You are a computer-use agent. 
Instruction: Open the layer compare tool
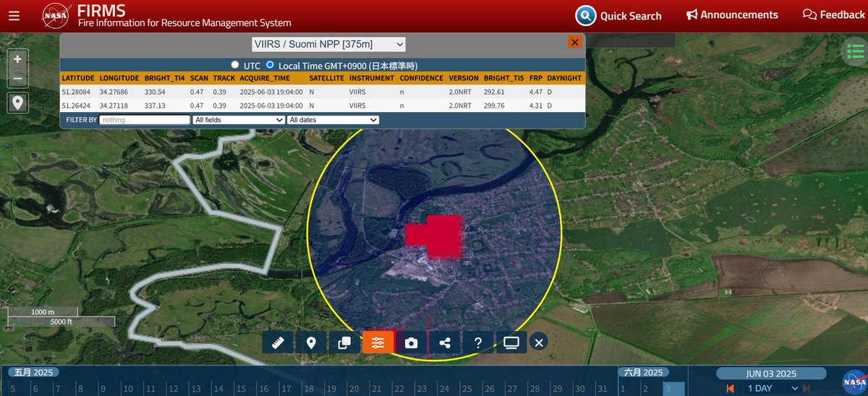[344, 343]
